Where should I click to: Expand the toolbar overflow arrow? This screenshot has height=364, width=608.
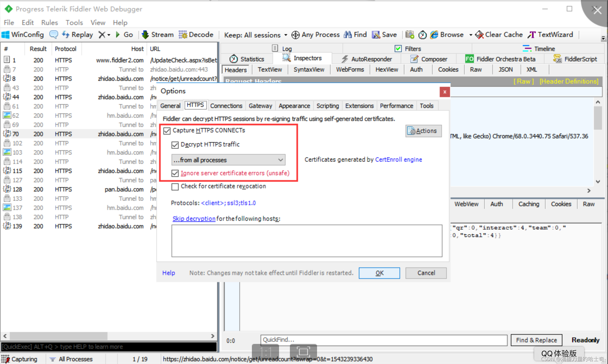click(603, 38)
